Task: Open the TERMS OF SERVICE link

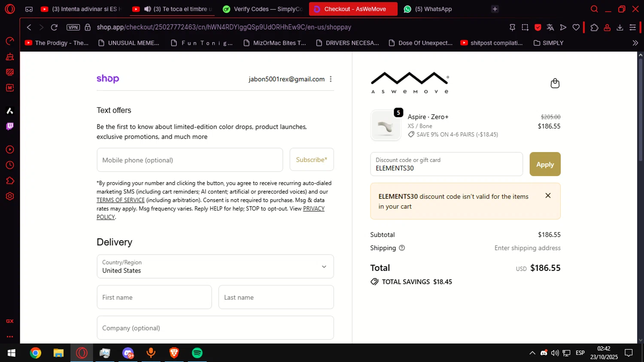Action: [x=121, y=200]
